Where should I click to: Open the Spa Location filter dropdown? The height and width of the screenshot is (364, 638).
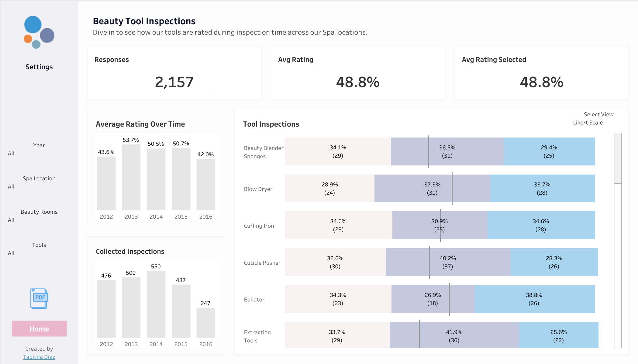pyautogui.click(x=39, y=187)
